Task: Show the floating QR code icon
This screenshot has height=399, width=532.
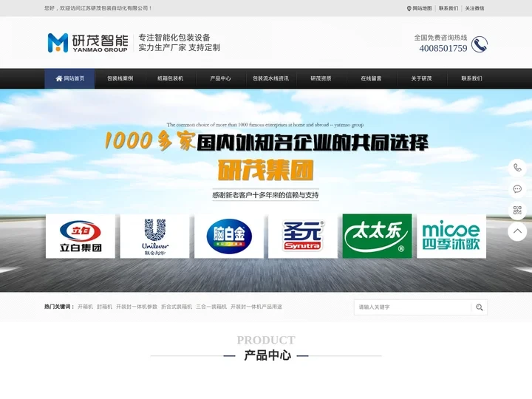Action: pos(517,211)
